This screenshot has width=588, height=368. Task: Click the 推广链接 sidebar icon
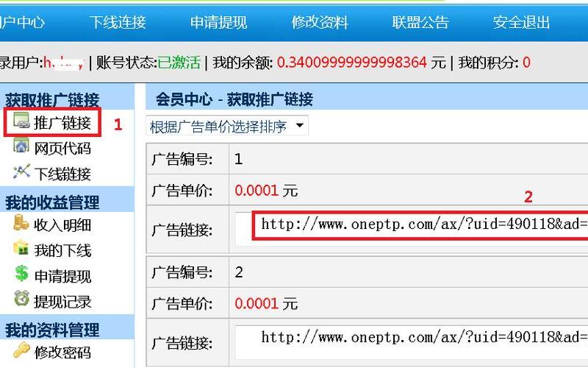pyautogui.click(x=21, y=121)
